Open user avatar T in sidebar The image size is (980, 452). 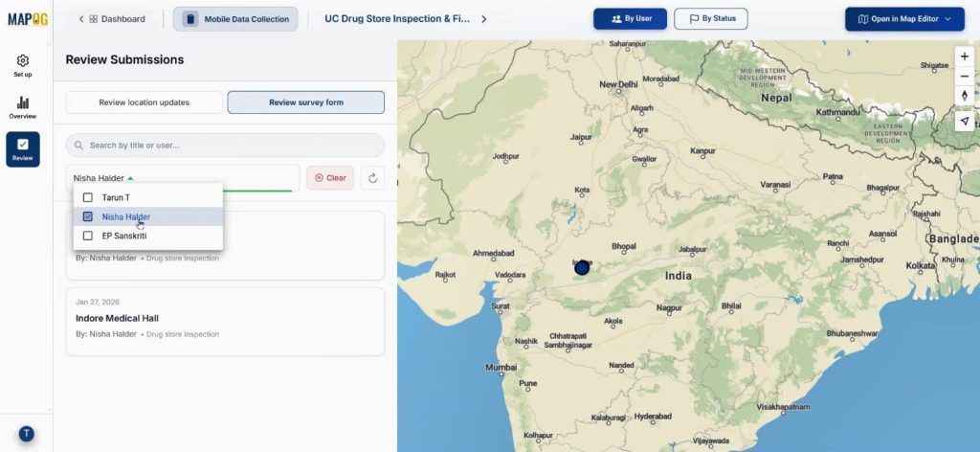pos(26,434)
